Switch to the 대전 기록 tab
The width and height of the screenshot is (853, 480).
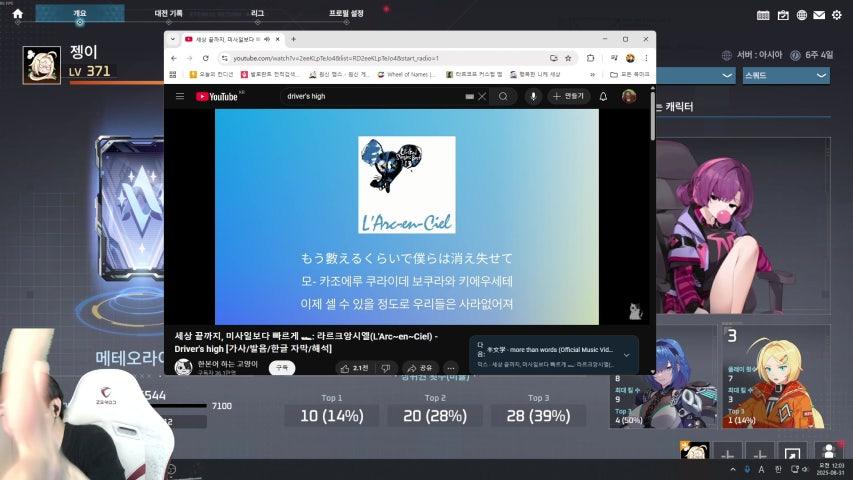[x=169, y=13]
